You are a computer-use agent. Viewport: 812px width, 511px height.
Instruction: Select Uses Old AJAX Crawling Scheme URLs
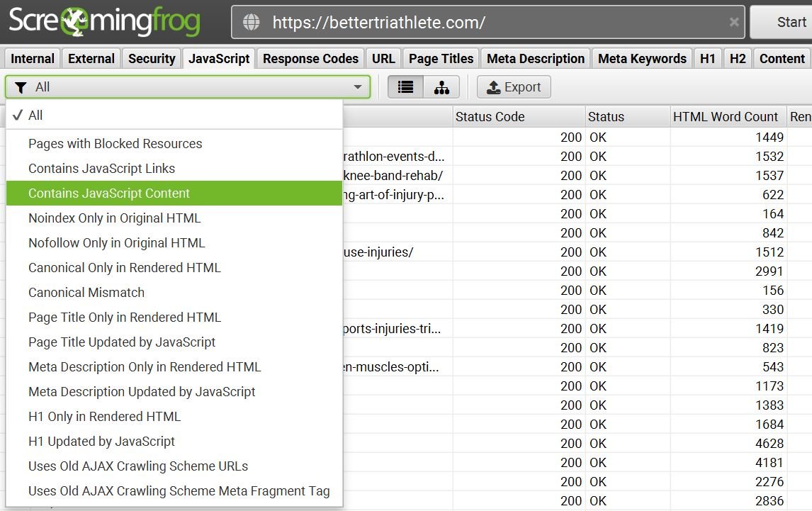138,466
